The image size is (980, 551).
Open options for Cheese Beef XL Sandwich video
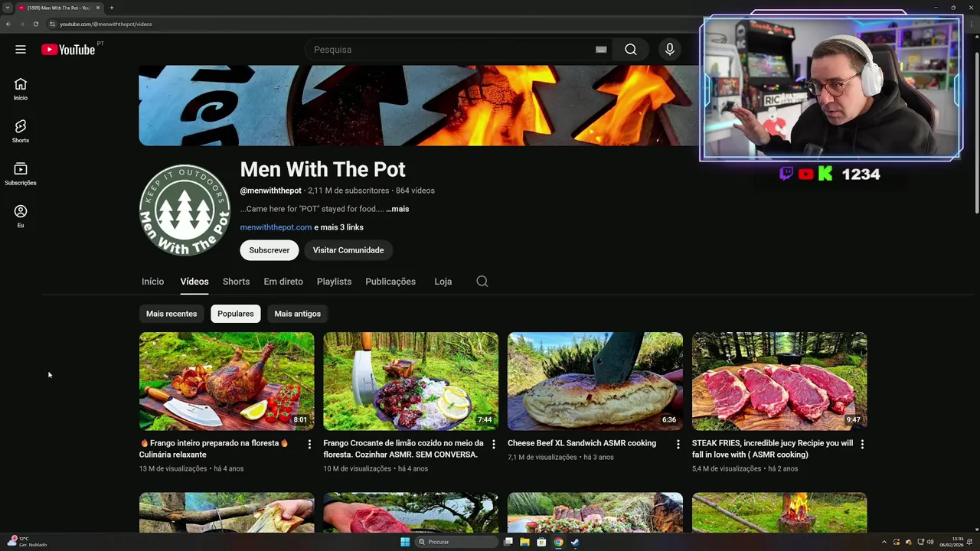point(678,444)
